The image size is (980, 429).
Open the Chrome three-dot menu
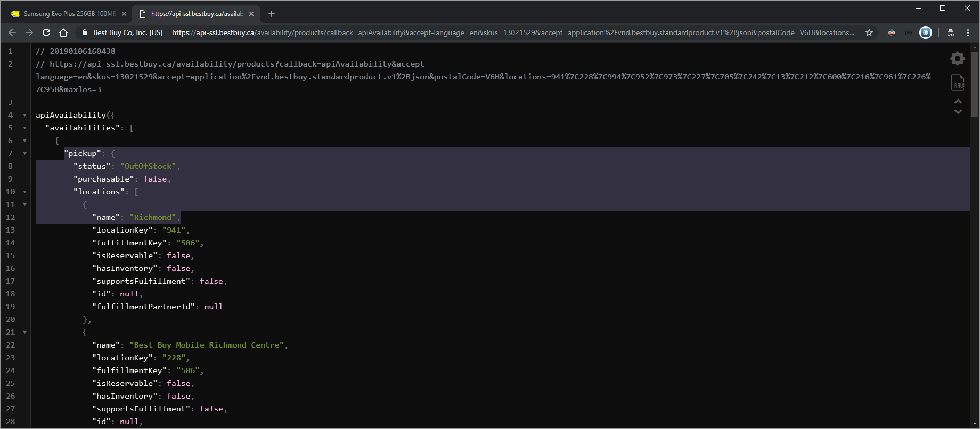[x=968, y=32]
